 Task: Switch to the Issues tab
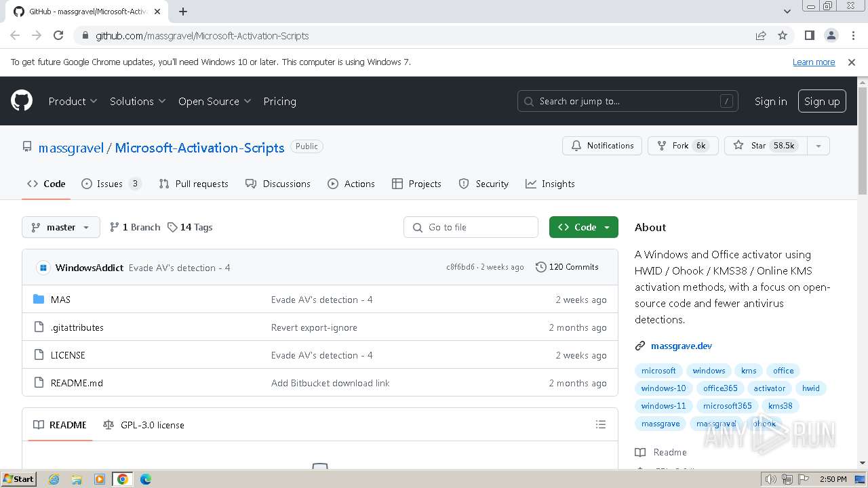pos(111,184)
